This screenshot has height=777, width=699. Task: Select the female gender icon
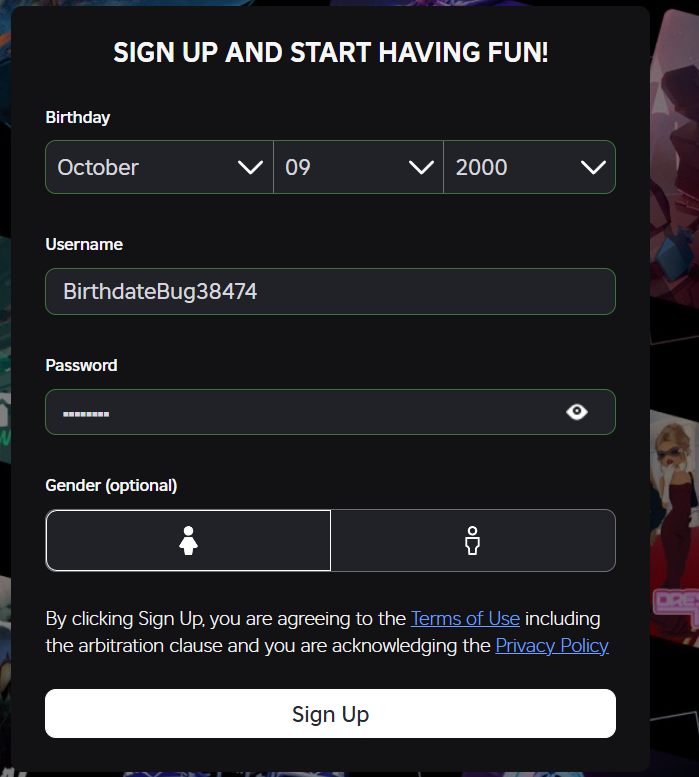click(x=188, y=541)
